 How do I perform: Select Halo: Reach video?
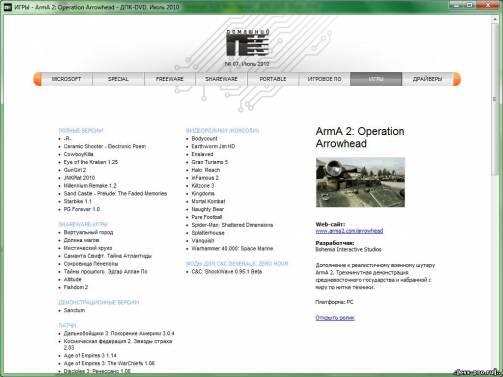tap(206, 170)
